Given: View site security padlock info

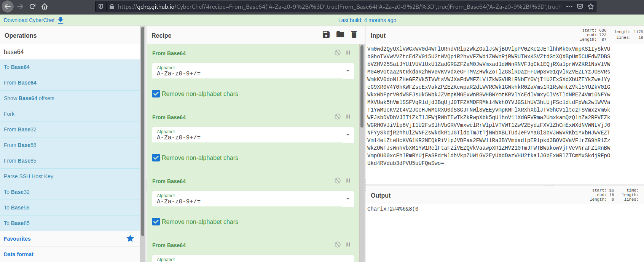Looking at the screenshot, I should pos(112,6).
